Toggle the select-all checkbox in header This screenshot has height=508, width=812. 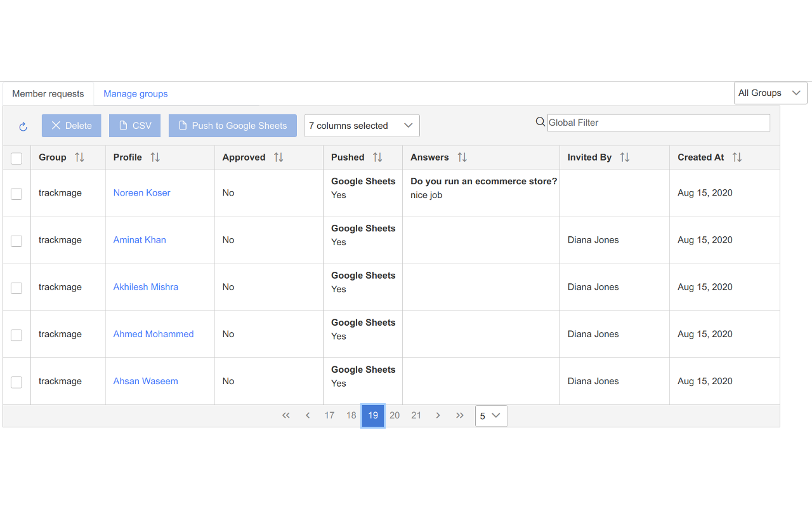point(16,158)
